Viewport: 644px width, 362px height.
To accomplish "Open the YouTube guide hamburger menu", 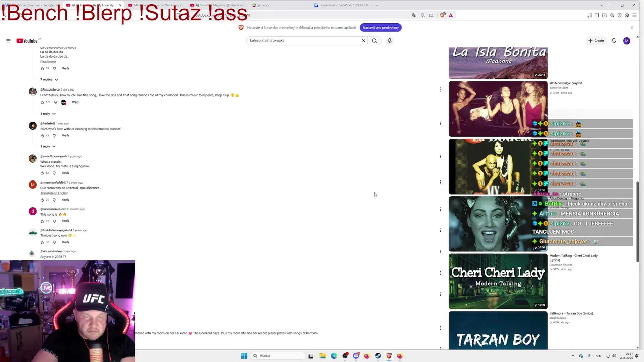I will click(8, 41).
